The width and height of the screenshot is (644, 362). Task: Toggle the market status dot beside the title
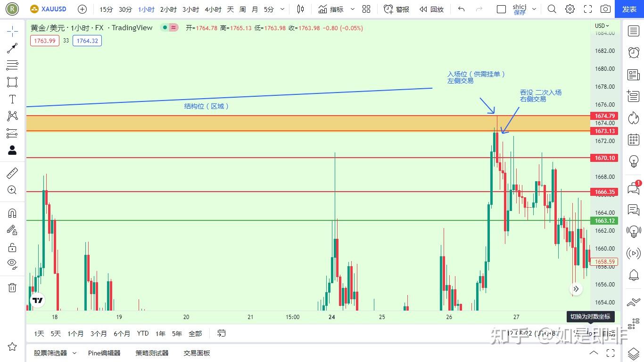tap(165, 28)
